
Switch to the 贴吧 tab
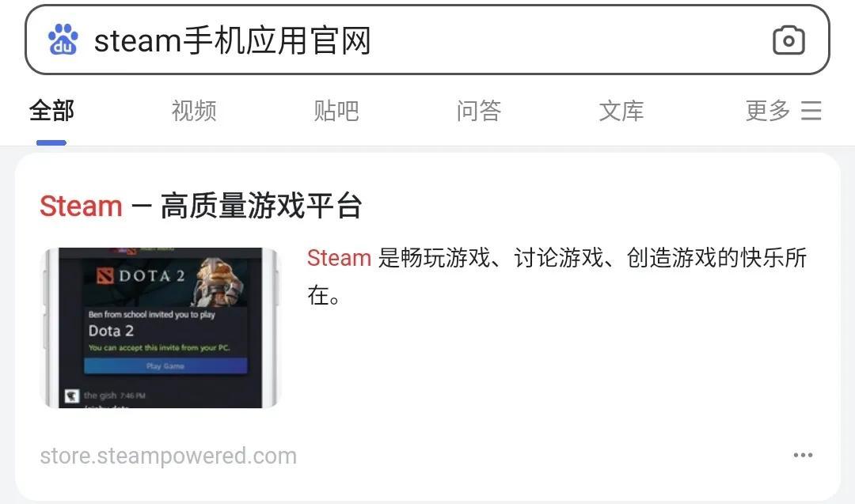coord(336,111)
